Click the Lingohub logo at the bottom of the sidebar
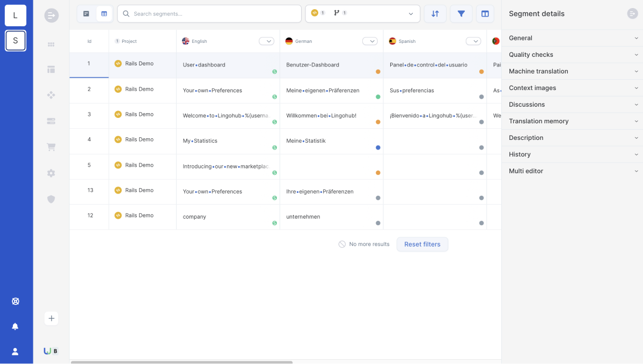 pos(48,351)
